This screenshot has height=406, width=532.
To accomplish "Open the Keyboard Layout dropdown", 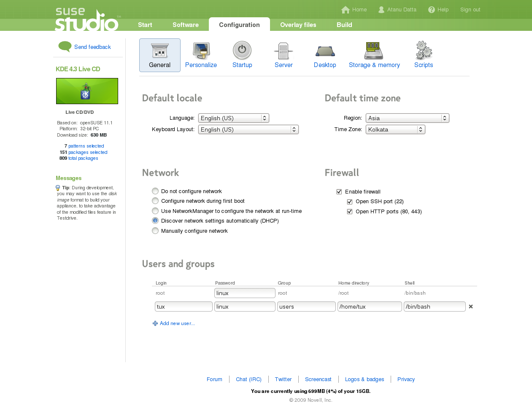I will pos(248,129).
